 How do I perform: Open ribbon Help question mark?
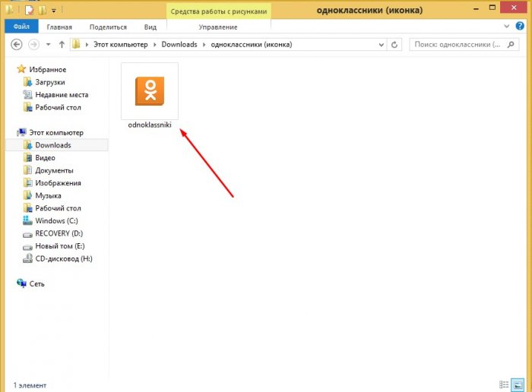tap(521, 27)
